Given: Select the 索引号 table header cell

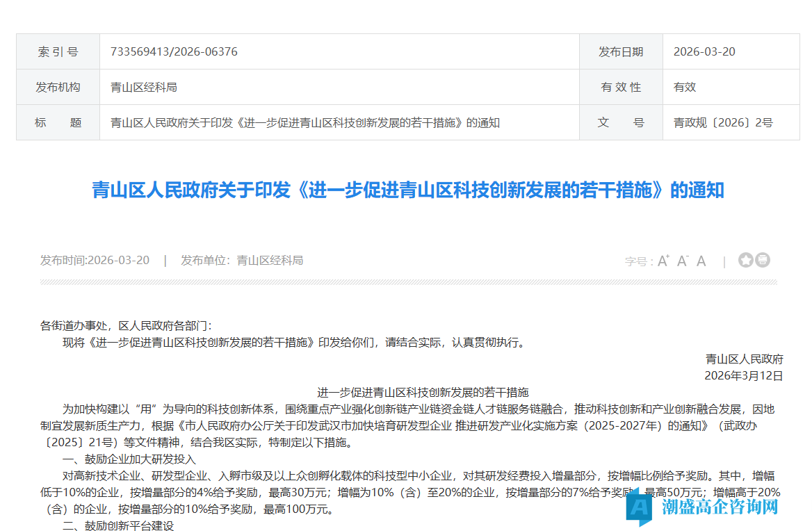Looking at the screenshot, I should (58, 51).
